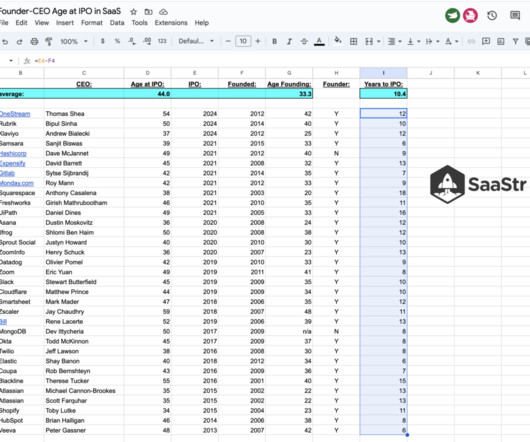Click the font size field
Image resolution: width=530 pixels, height=442 pixels.
point(243,41)
